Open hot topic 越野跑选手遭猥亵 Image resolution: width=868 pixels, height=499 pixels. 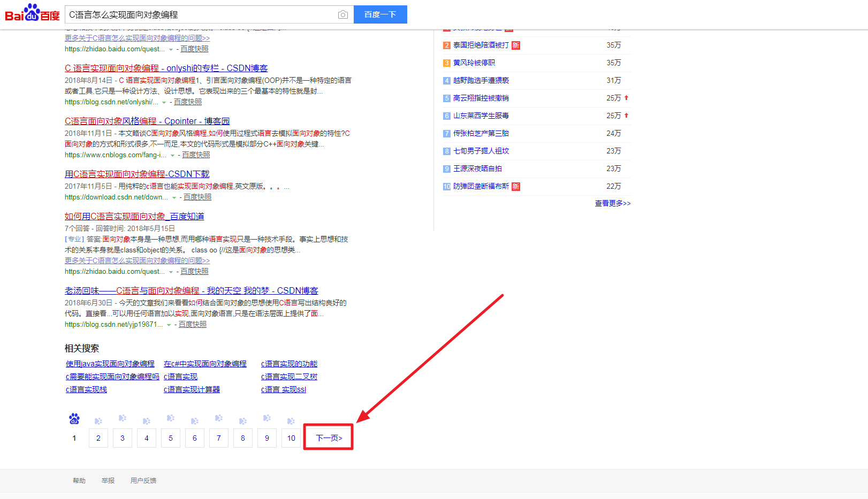tap(481, 81)
